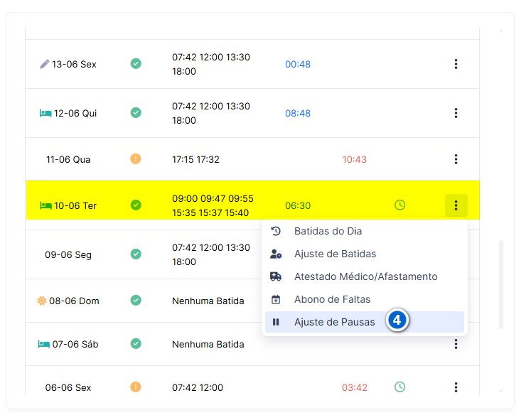
Task: Click the bed icon beside 07-06 Sáb
Action: click(x=44, y=344)
